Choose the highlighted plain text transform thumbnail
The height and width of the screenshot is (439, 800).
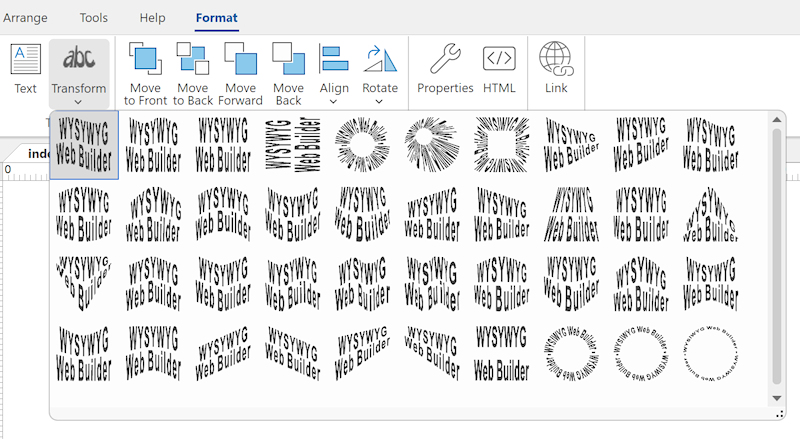[84, 144]
